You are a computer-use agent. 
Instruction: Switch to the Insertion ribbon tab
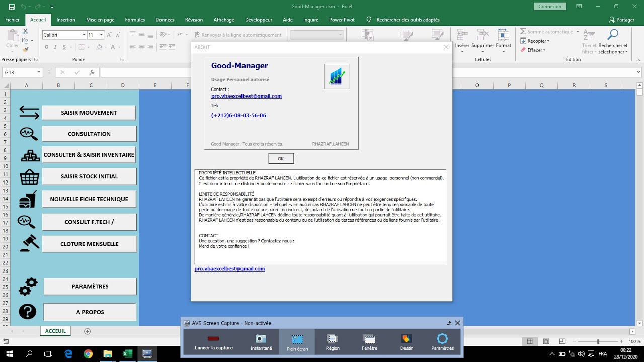66,20
